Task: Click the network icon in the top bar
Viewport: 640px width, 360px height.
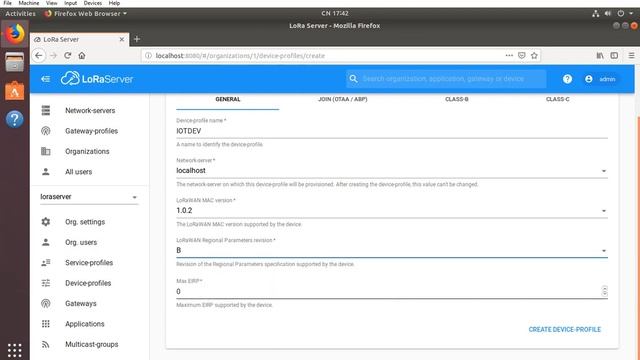Action: [596, 13]
